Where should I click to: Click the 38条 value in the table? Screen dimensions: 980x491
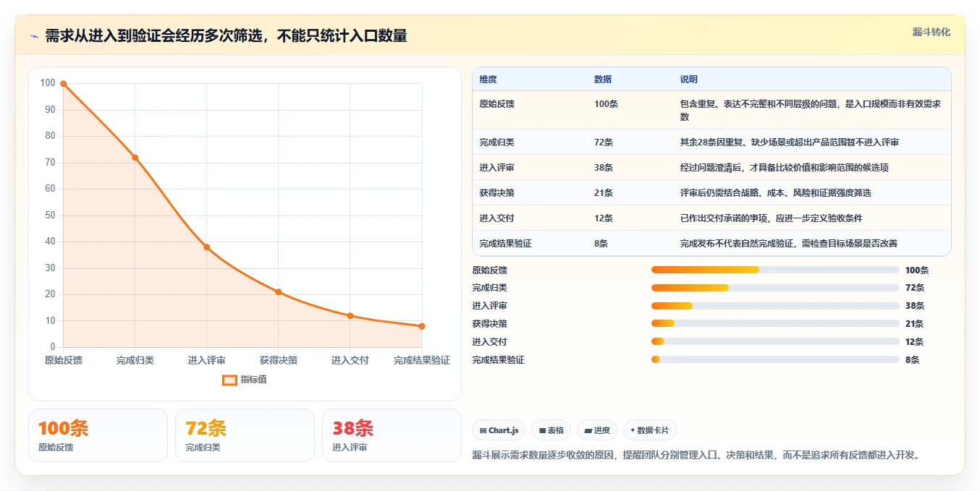[604, 168]
